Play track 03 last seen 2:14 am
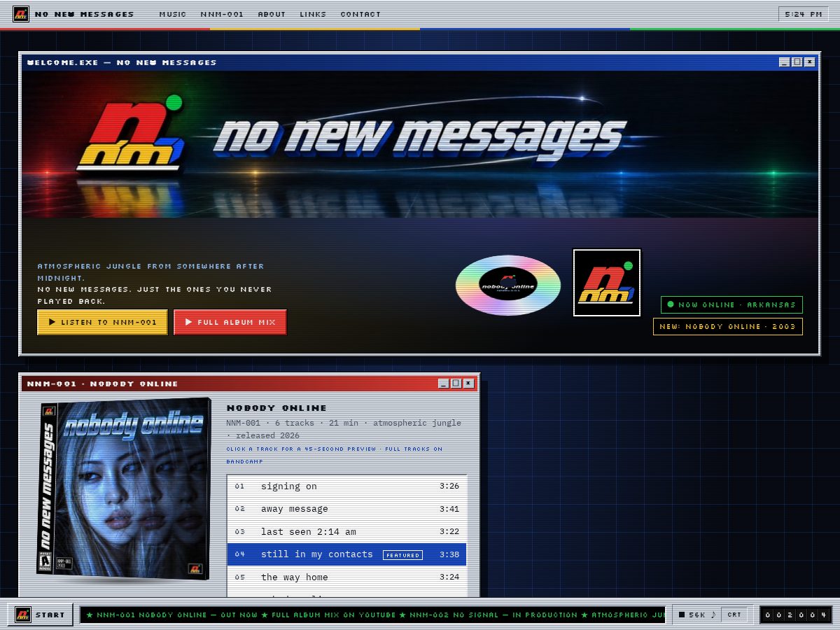The height and width of the screenshot is (630, 840). 347,531
